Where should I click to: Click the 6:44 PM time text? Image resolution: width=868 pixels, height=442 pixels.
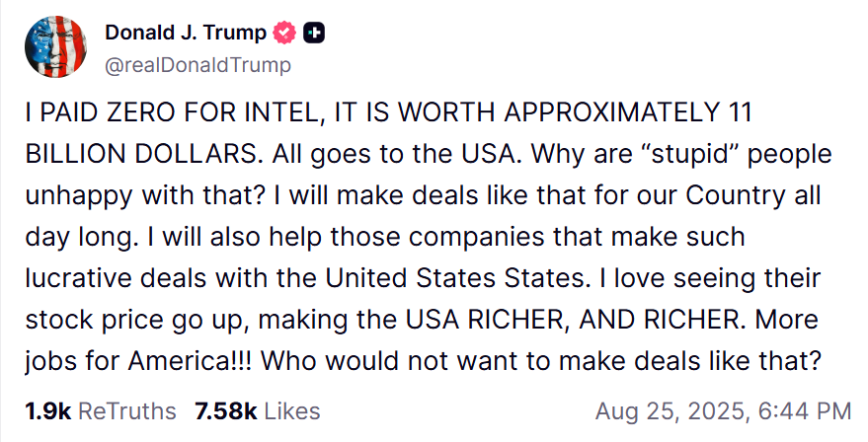(x=802, y=410)
